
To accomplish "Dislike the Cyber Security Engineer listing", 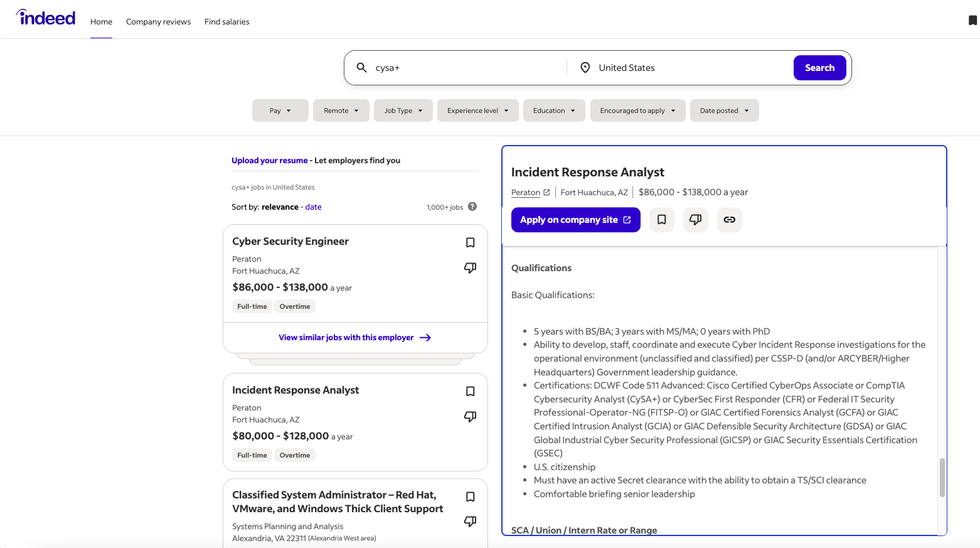I will (x=470, y=268).
